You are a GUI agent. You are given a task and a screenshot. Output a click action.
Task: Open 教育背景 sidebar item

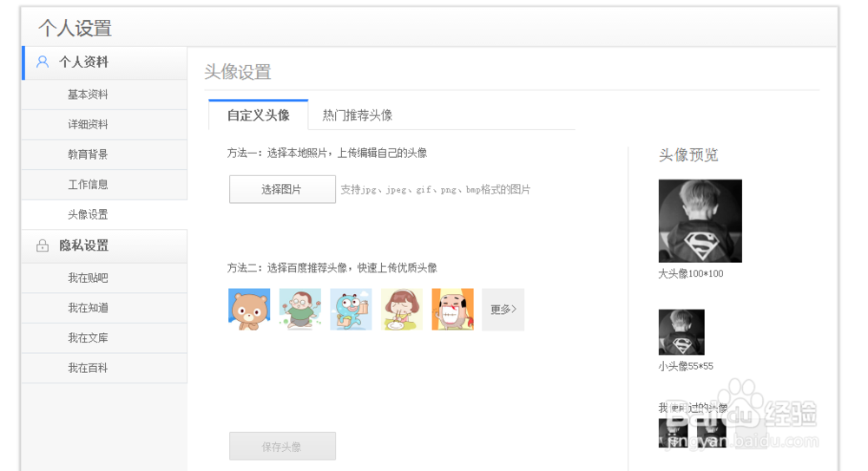pyautogui.click(x=105, y=154)
